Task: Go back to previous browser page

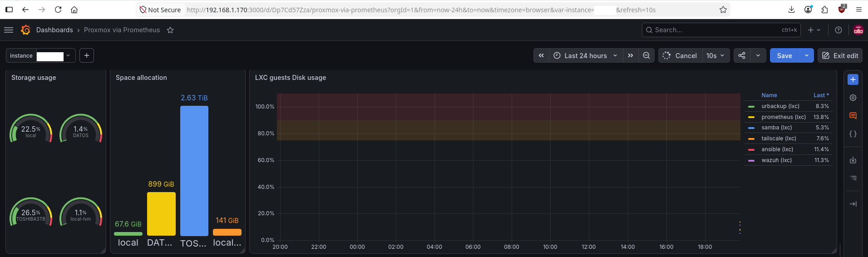Action: 25,10
